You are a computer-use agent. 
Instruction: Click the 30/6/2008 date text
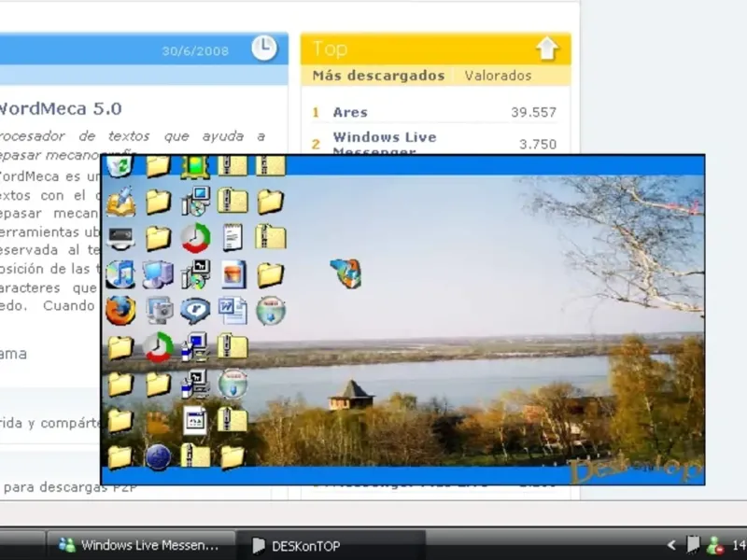[195, 51]
